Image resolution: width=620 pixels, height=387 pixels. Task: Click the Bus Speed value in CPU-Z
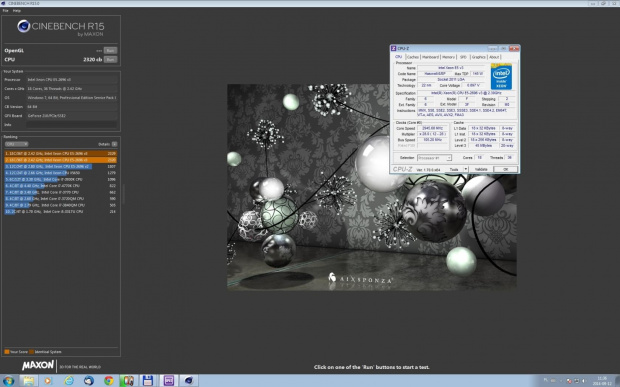tap(433, 140)
